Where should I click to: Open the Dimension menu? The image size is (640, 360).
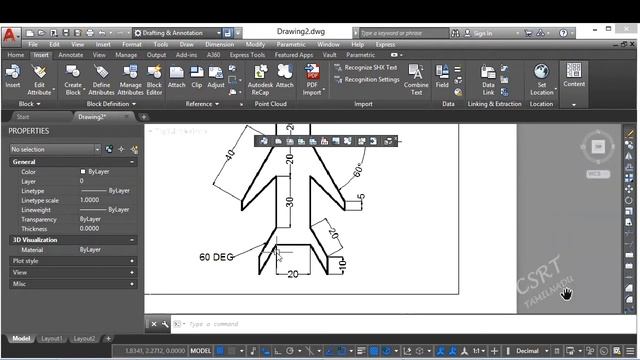click(220, 44)
